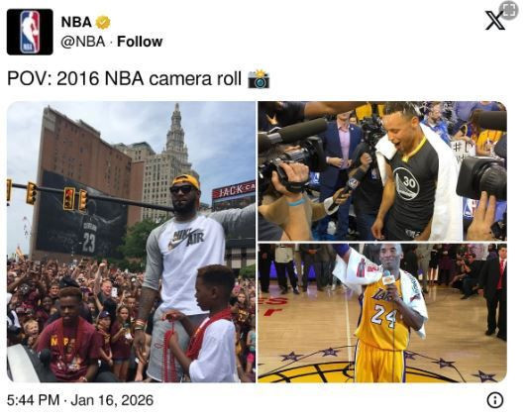Open the NBA logo profile avatar
The height and width of the screenshot is (420, 526).
point(30,32)
